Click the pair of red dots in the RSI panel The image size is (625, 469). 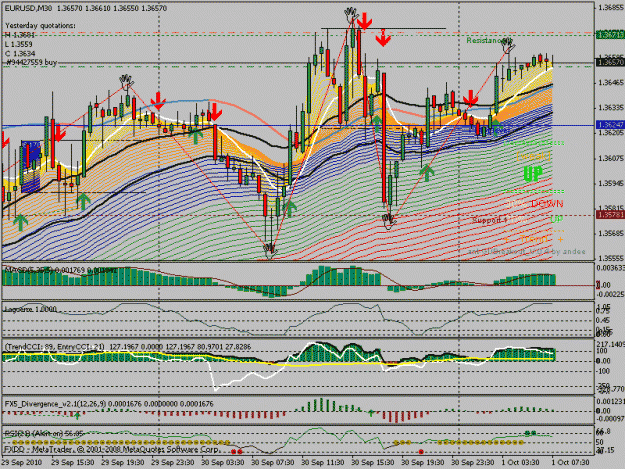click(237, 451)
